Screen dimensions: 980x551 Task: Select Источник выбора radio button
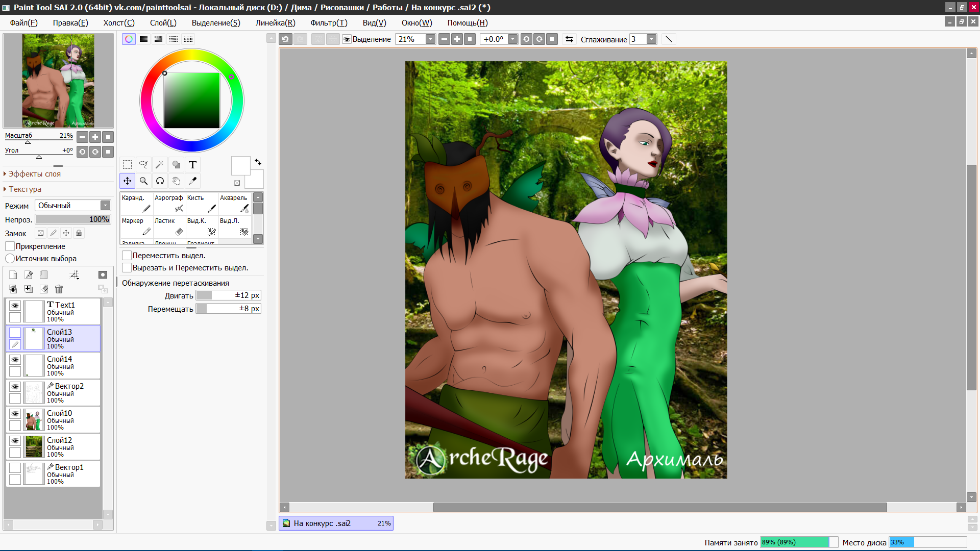point(10,259)
